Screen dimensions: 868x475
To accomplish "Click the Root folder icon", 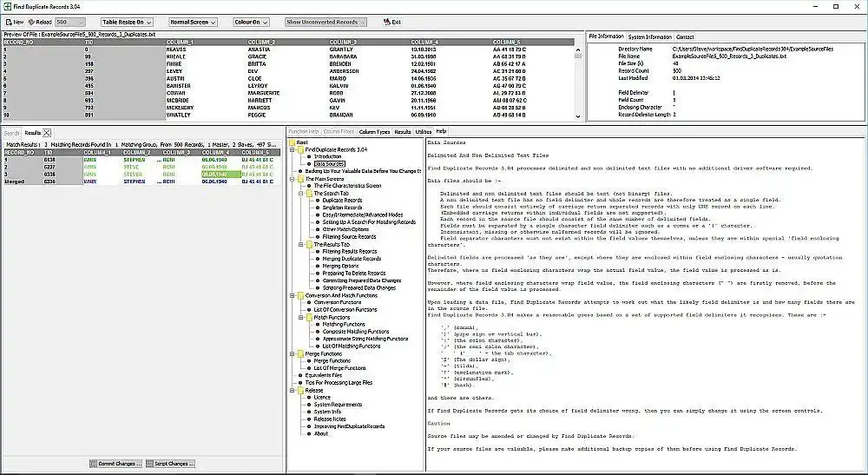I will 292,142.
